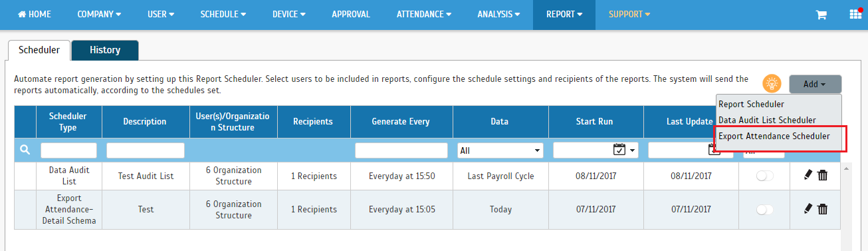Image resolution: width=868 pixels, height=251 pixels.
Task: Click the Scheduler Type filter field
Action: (68, 150)
